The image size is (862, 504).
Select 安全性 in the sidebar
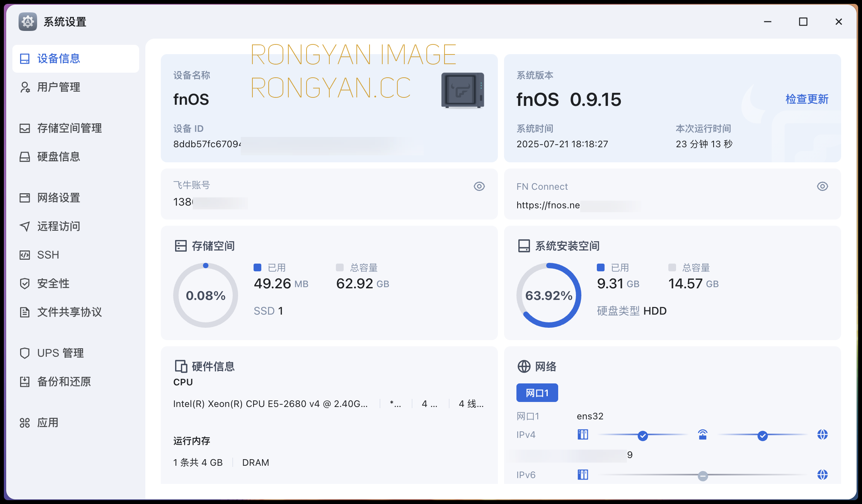pos(76,284)
